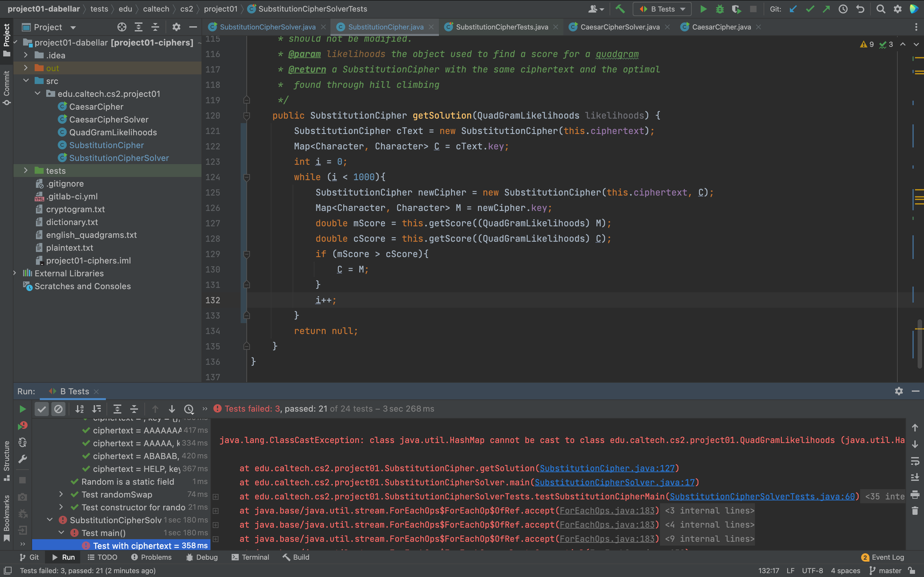The width and height of the screenshot is (924, 577).
Task: Click the editor vertical scrollbar thumb
Action: 920,343
